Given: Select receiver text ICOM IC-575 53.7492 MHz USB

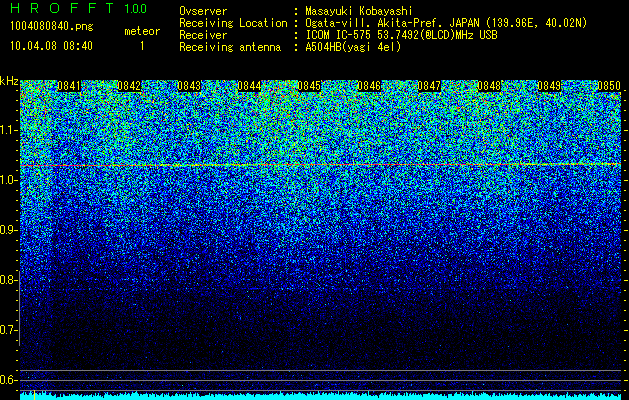Looking at the screenshot, I should [x=401, y=35].
